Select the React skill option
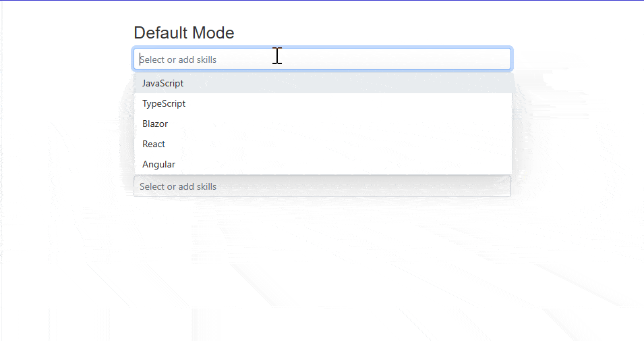The image size is (644, 341). click(x=323, y=144)
